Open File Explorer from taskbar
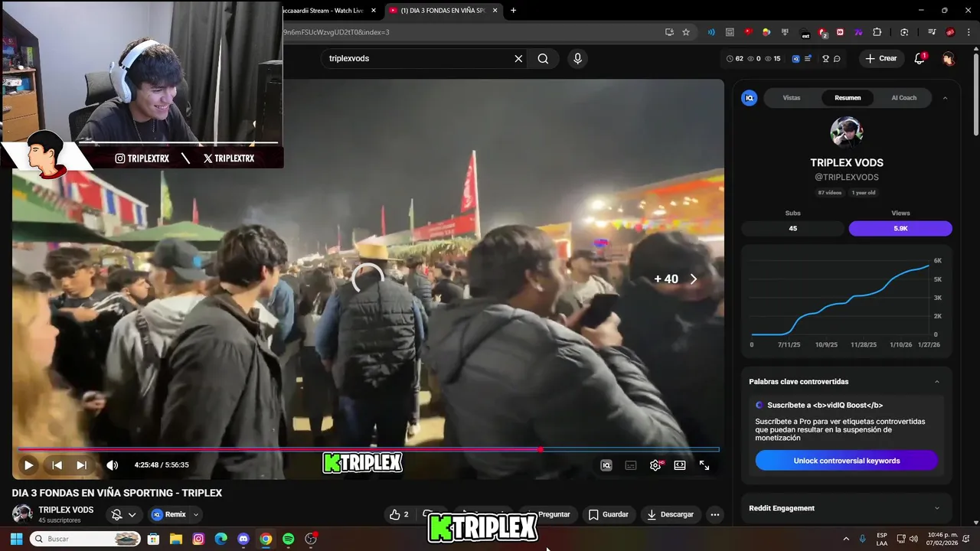980x551 pixels. (x=175, y=539)
